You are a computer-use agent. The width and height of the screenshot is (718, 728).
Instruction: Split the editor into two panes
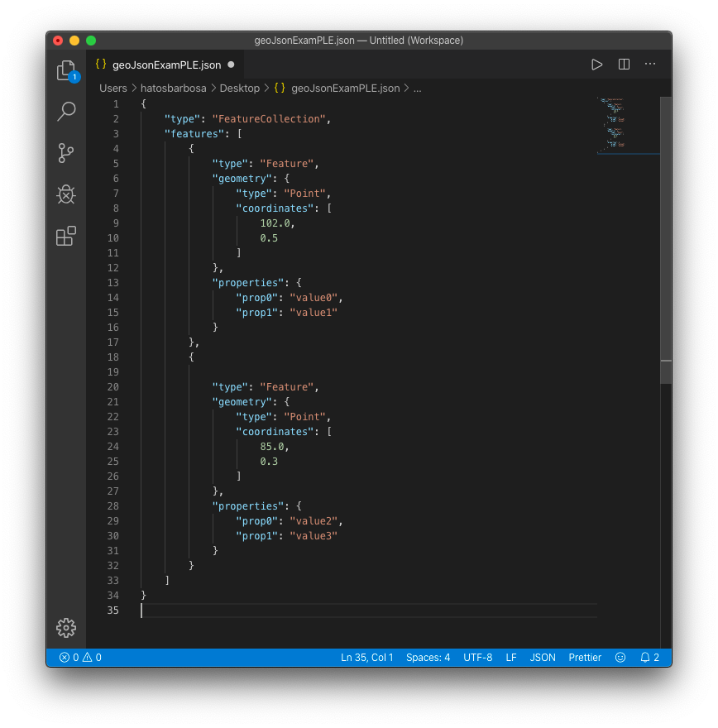tap(623, 64)
